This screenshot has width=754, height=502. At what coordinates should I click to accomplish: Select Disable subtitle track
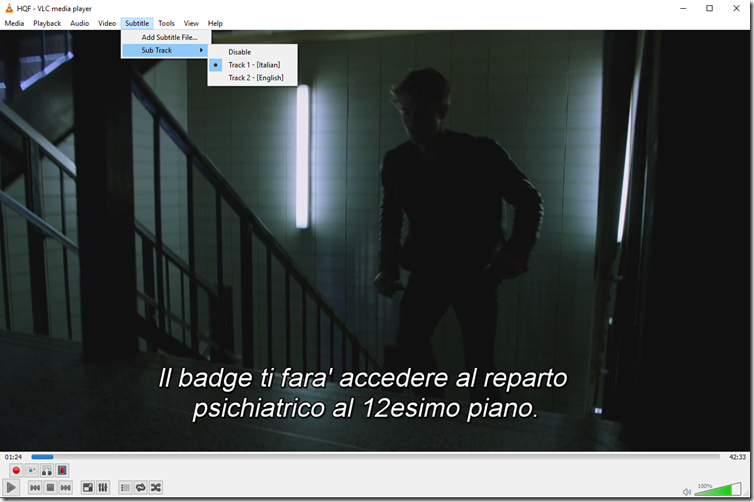[253, 52]
